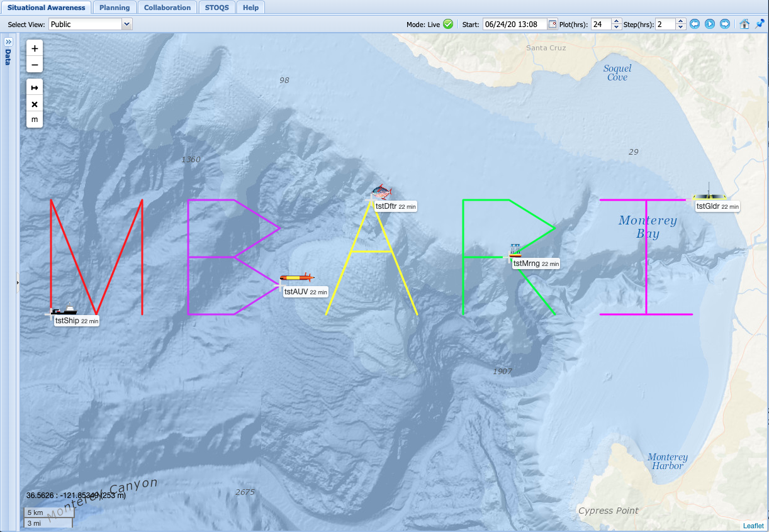
Task: Zoom out of the map
Action: coord(35,65)
